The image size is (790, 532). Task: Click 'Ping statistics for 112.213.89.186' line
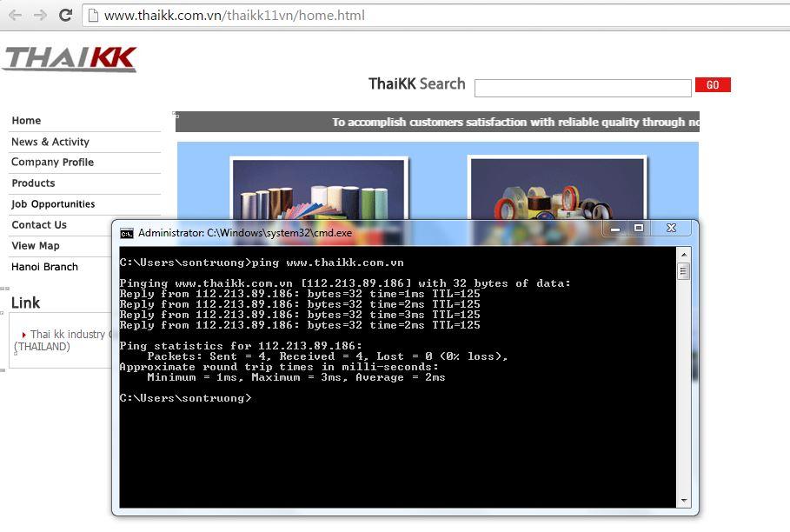241,346
